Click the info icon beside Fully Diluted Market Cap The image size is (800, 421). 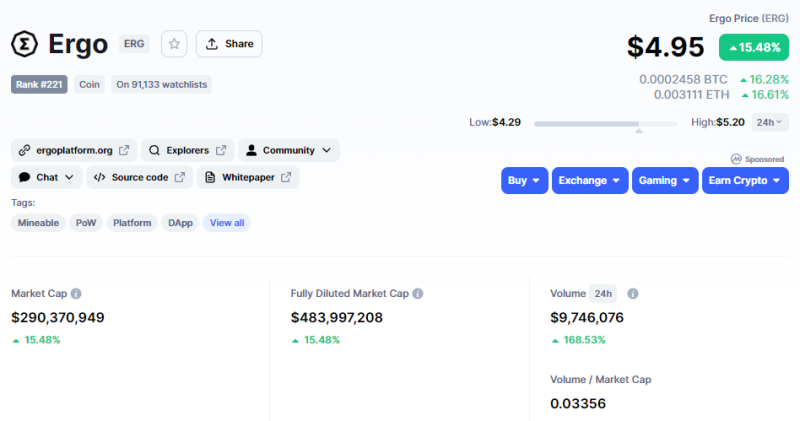coord(418,293)
